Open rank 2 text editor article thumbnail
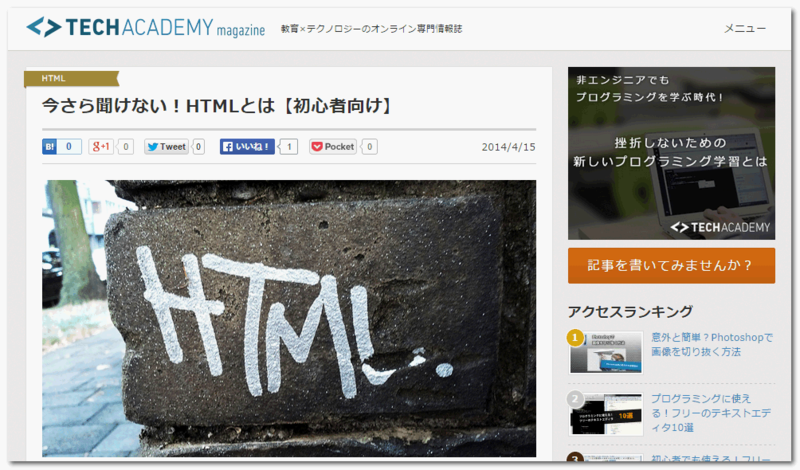The image size is (800, 470). tap(606, 414)
